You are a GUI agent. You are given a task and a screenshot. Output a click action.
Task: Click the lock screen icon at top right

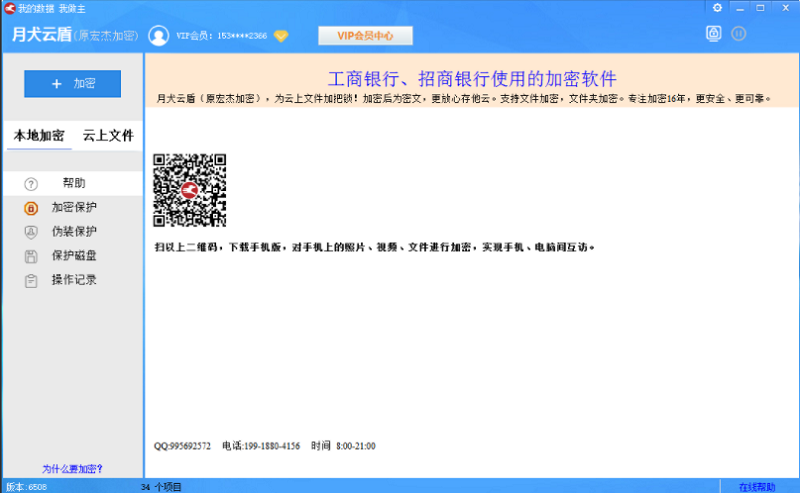pyautogui.click(x=713, y=34)
